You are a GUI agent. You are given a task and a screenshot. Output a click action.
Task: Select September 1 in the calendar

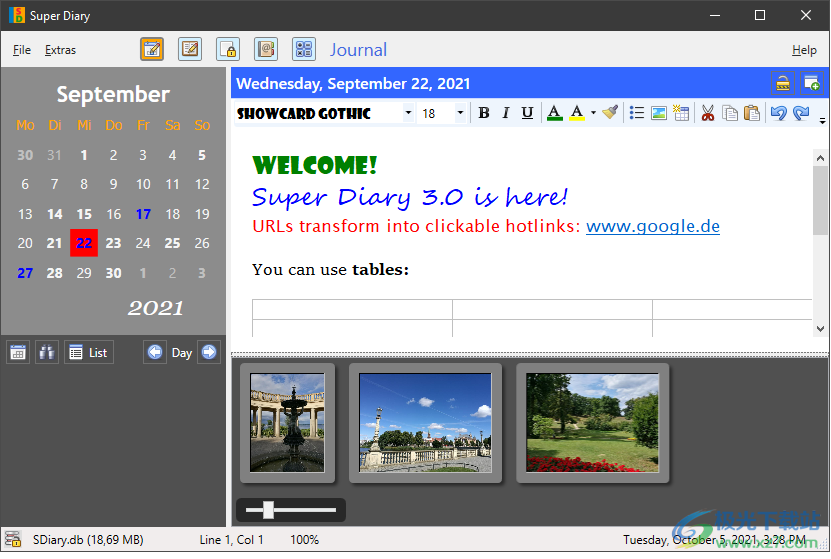pyautogui.click(x=84, y=155)
